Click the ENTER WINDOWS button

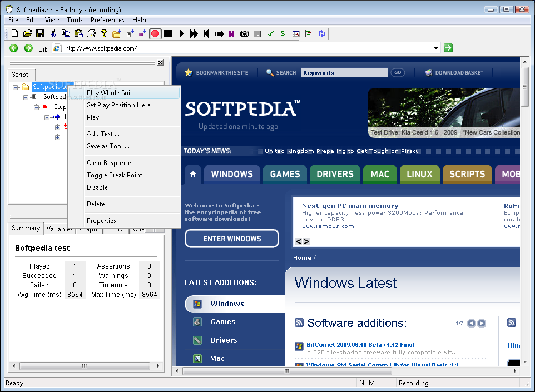click(x=232, y=239)
